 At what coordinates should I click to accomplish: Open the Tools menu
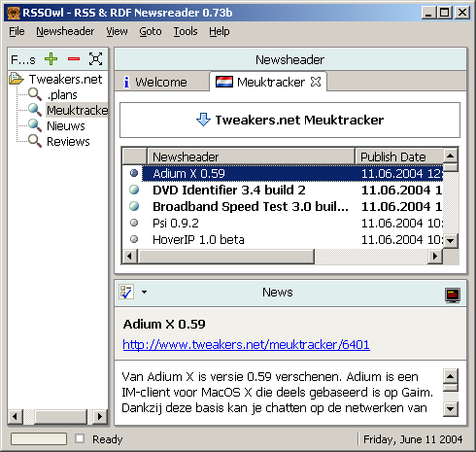pyautogui.click(x=186, y=31)
